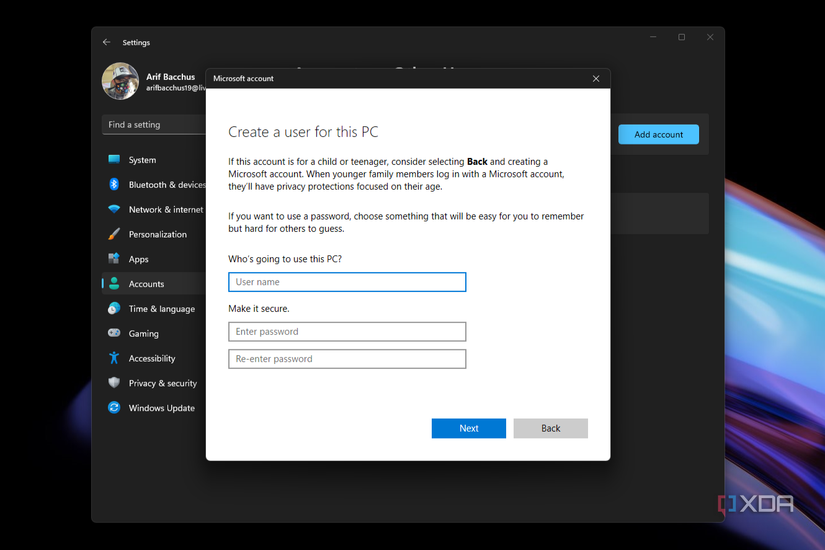825x550 pixels.
Task: Click the Gaming controller icon
Action: (114, 333)
